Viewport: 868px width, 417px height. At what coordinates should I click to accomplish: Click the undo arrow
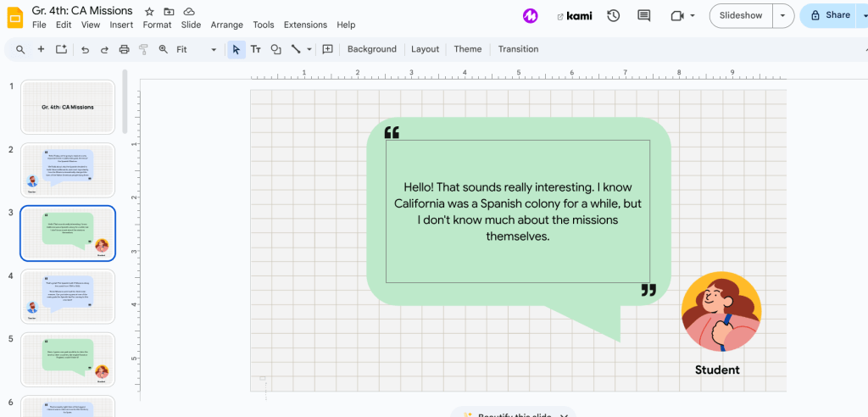click(85, 49)
